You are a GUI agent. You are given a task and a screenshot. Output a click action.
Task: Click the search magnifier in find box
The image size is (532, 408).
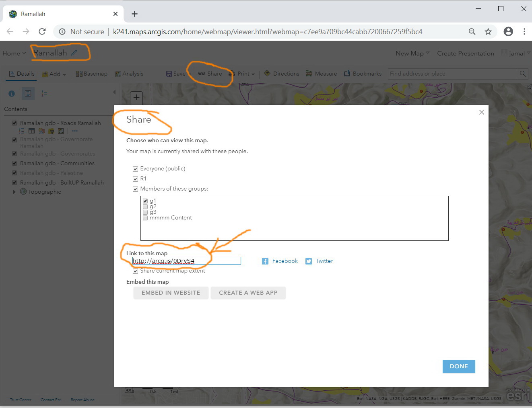523,74
